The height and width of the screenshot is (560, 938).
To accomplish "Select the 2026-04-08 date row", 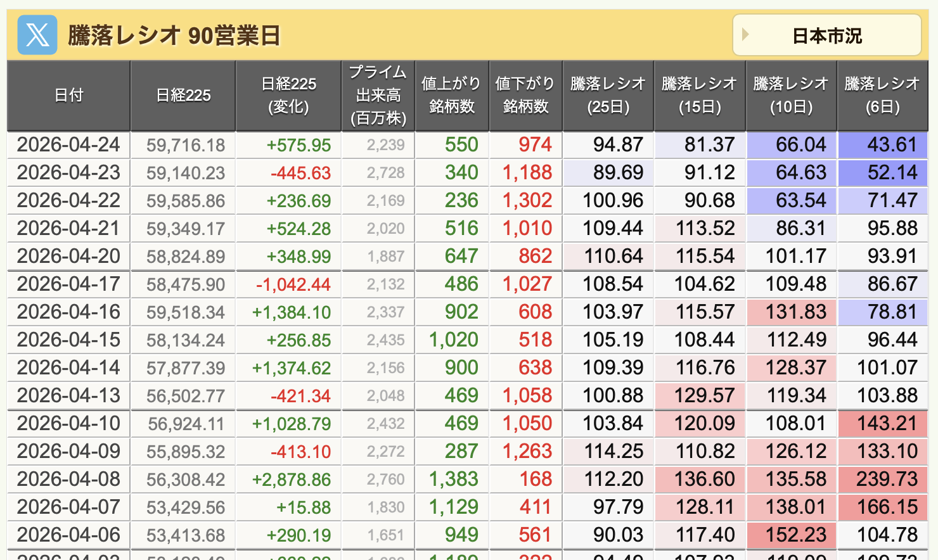I will 68,480.
